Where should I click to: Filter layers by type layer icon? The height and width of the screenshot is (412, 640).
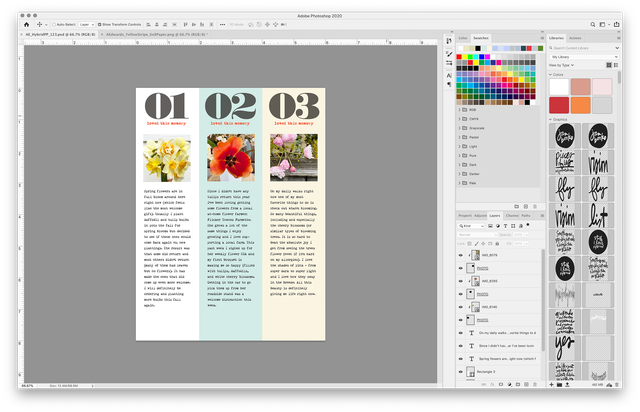505,227
